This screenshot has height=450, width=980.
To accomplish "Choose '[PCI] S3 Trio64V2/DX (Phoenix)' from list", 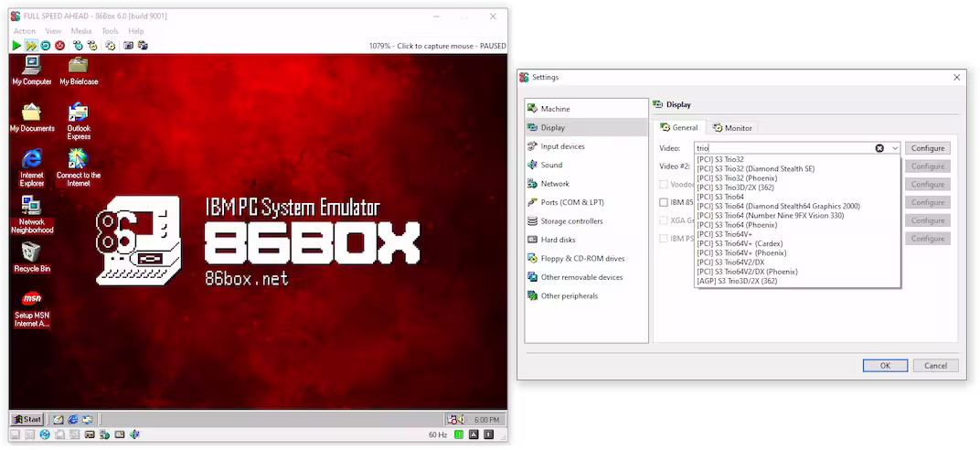I will pos(797,272).
